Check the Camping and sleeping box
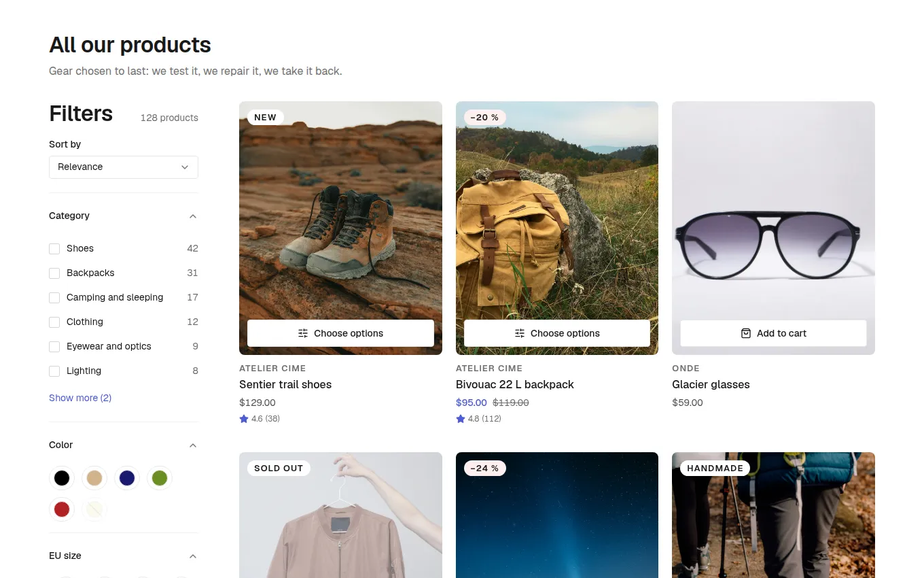The height and width of the screenshot is (578, 924). 54,298
